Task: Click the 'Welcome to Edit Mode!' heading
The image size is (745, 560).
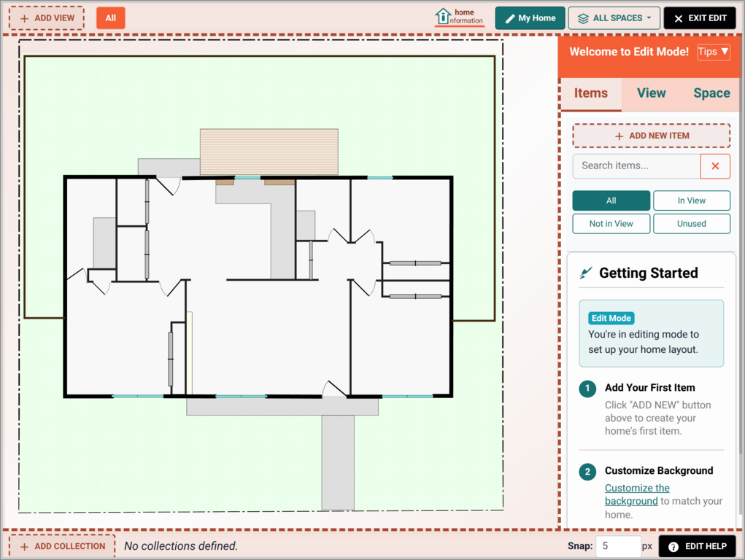Action: [x=628, y=52]
